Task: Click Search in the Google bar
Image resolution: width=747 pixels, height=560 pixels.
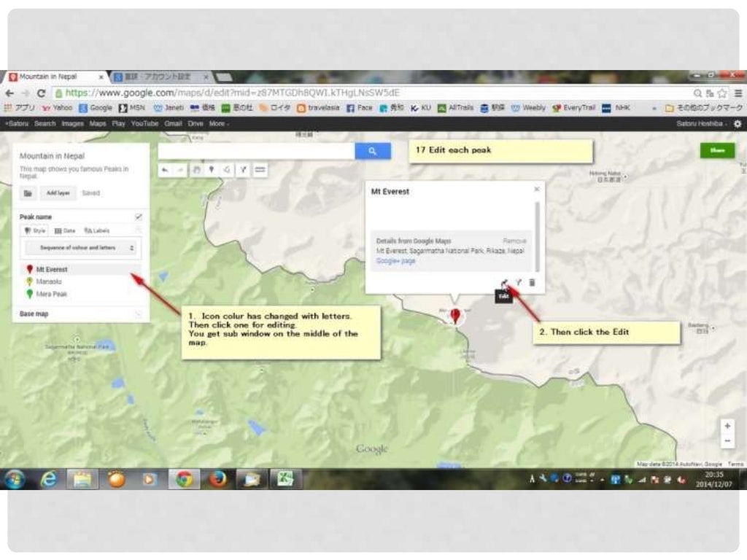Action: coord(44,124)
